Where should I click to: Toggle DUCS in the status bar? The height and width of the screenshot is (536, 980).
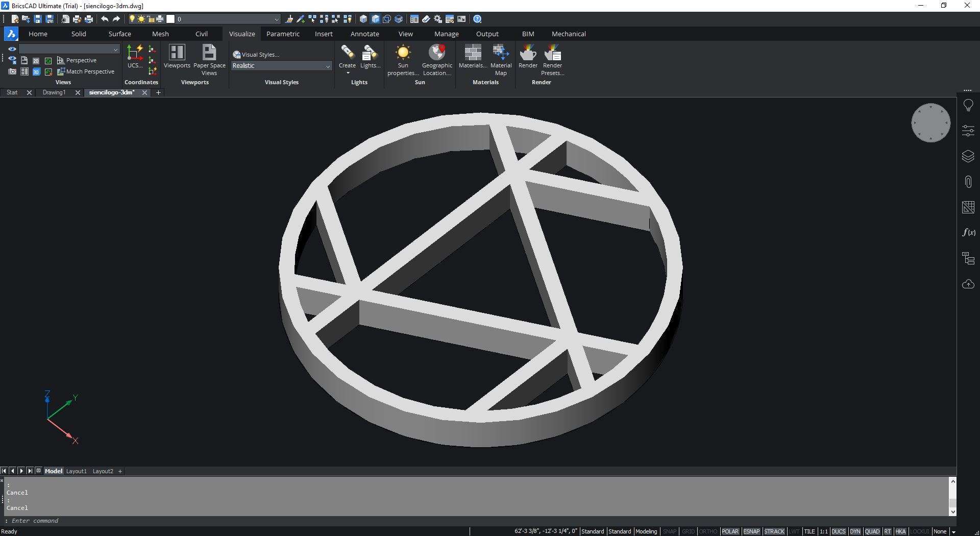click(x=838, y=531)
